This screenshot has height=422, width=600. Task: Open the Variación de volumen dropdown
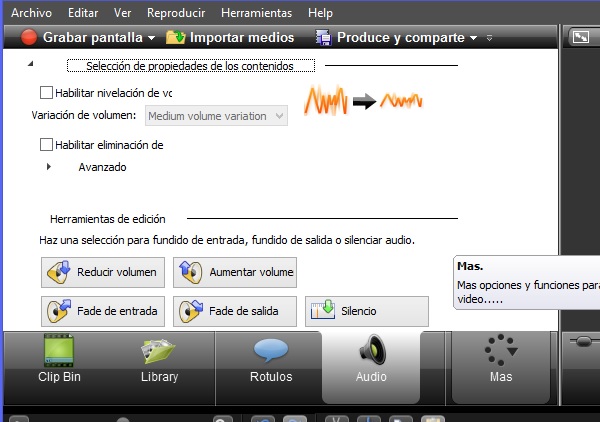click(x=216, y=116)
